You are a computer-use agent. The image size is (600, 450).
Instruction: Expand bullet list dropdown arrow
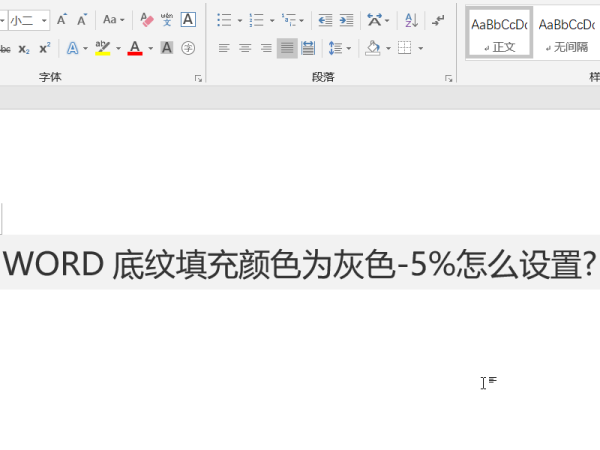[240, 20]
